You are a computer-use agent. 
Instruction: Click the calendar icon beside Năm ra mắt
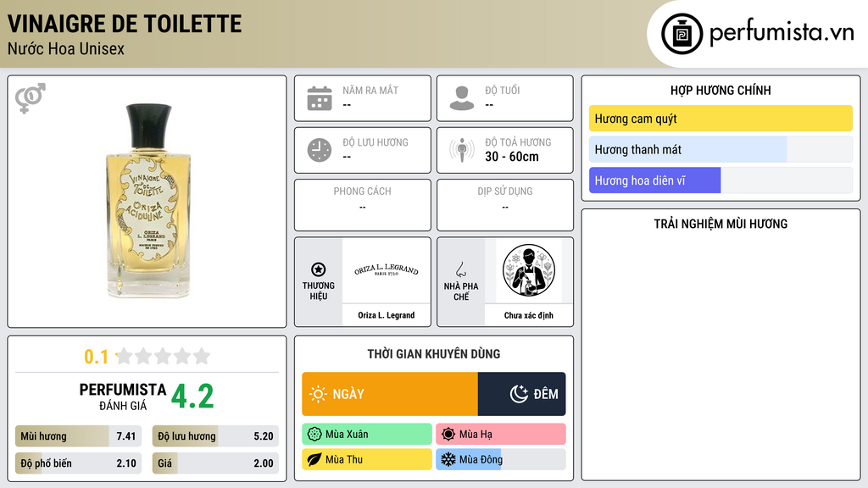(320, 98)
